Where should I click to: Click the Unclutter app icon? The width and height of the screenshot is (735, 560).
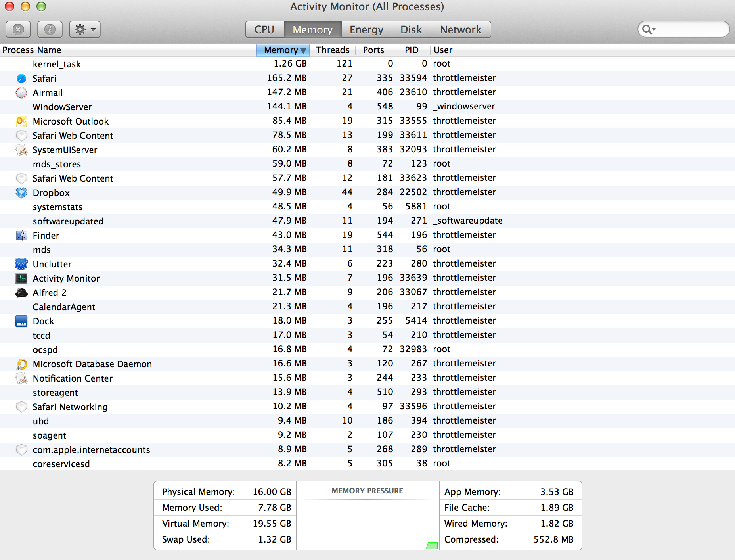point(21,264)
